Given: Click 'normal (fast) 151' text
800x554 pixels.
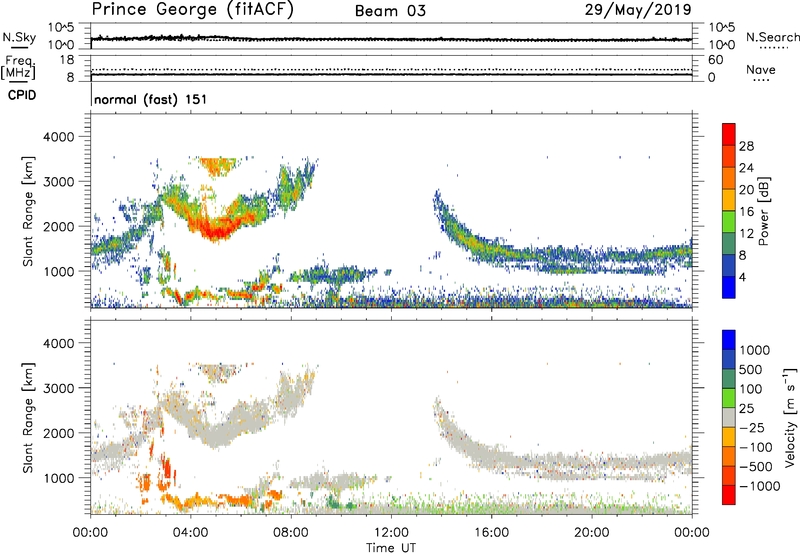Looking at the screenshot, I should pos(151,99).
